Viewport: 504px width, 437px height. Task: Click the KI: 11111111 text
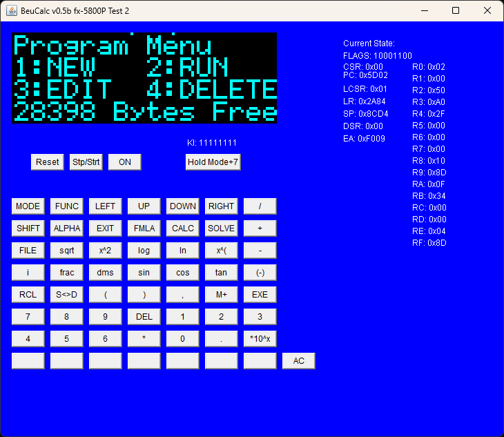click(x=212, y=143)
